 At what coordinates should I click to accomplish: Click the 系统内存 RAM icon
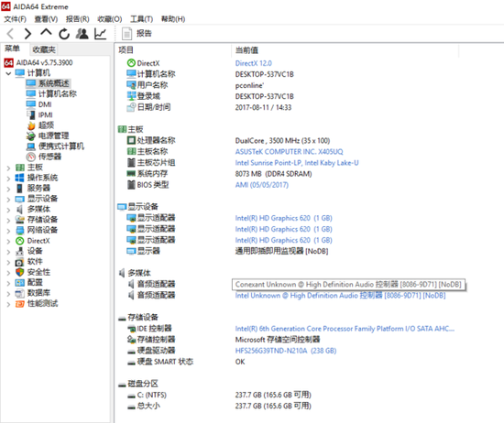tap(131, 174)
